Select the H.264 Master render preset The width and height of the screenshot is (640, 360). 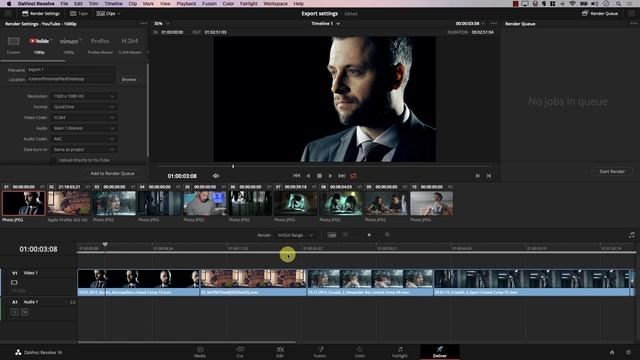coord(130,45)
